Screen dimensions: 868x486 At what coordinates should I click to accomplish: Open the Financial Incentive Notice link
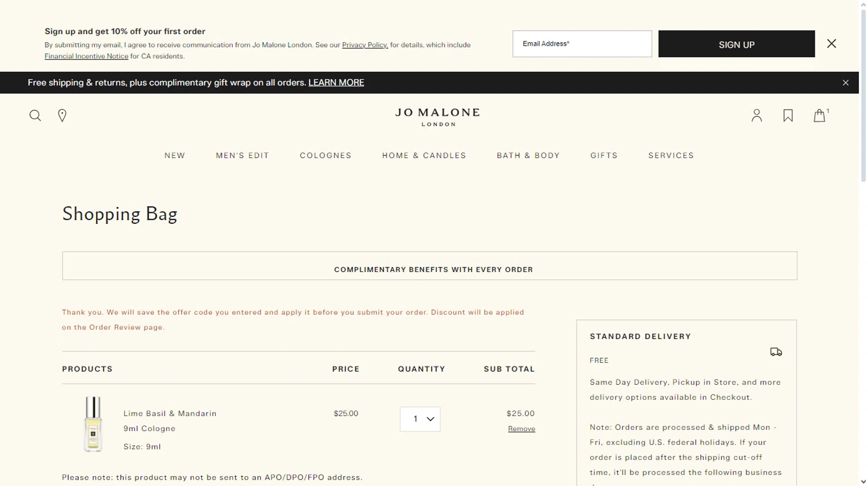pyautogui.click(x=86, y=56)
